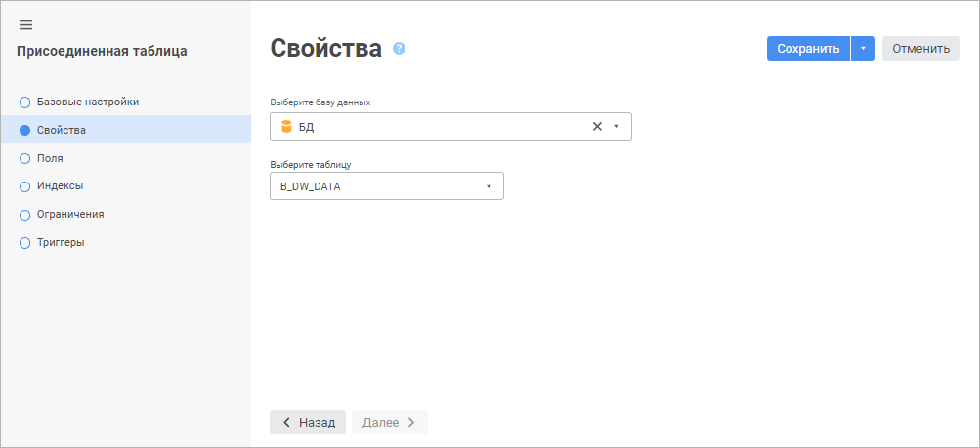The height and width of the screenshot is (448, 980).
Task: Select the Поля radio circle
Action: (x=25, y=157)
